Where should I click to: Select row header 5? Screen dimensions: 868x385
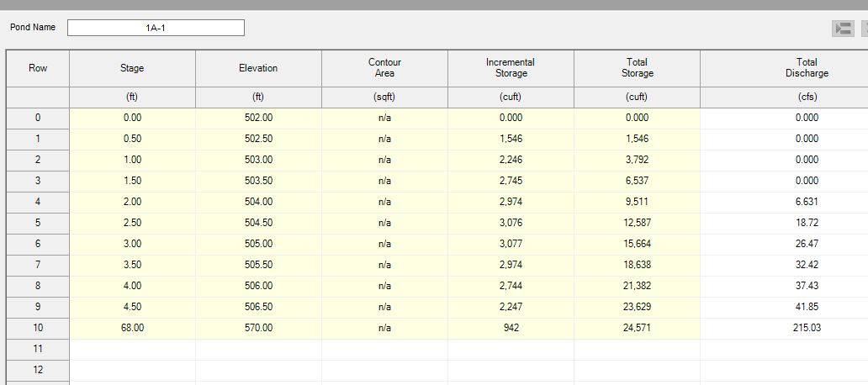(x=38, y=223)
